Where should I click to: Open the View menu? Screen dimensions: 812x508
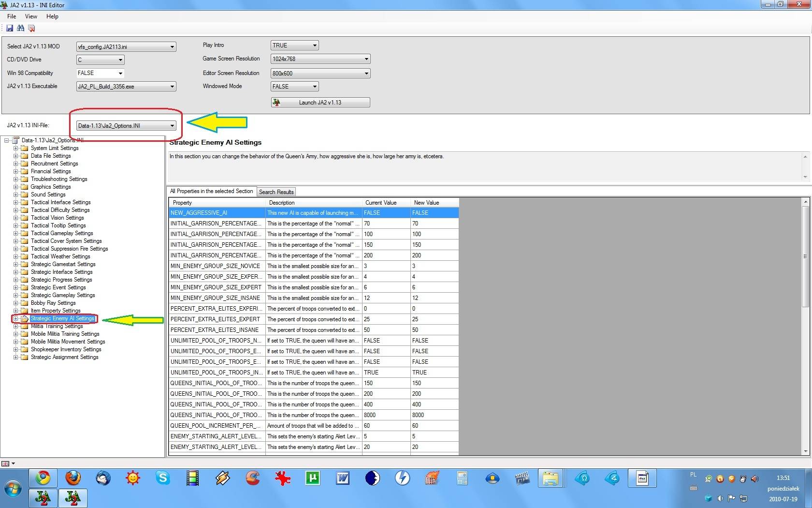tap(31, 16)
